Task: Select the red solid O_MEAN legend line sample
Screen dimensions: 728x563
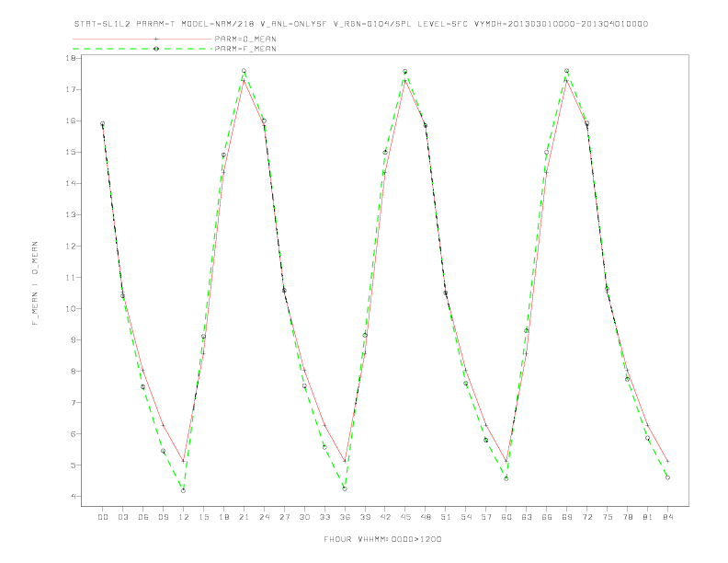Action: coord(142,39)
